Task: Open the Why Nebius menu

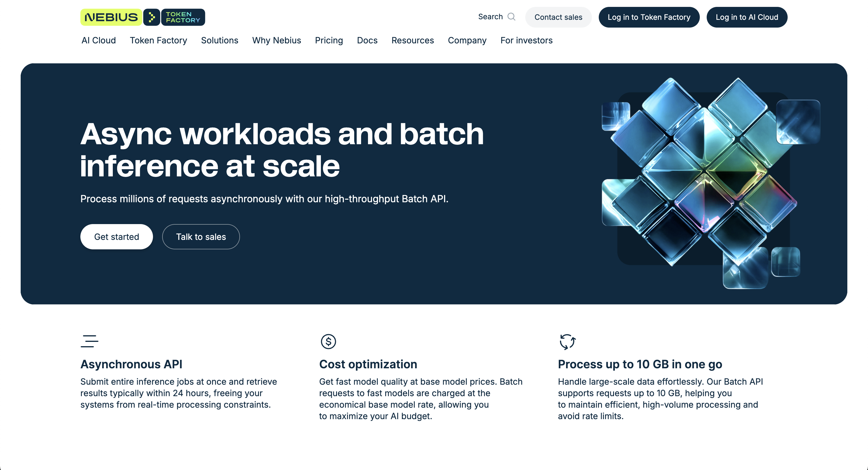Action: point(277,41)
